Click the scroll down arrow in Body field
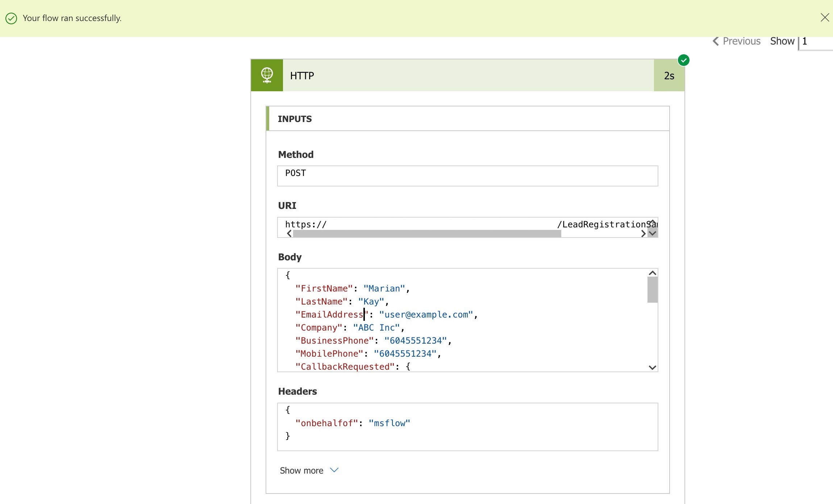This screenshot has height=504, width=833. tap(652, 367)
